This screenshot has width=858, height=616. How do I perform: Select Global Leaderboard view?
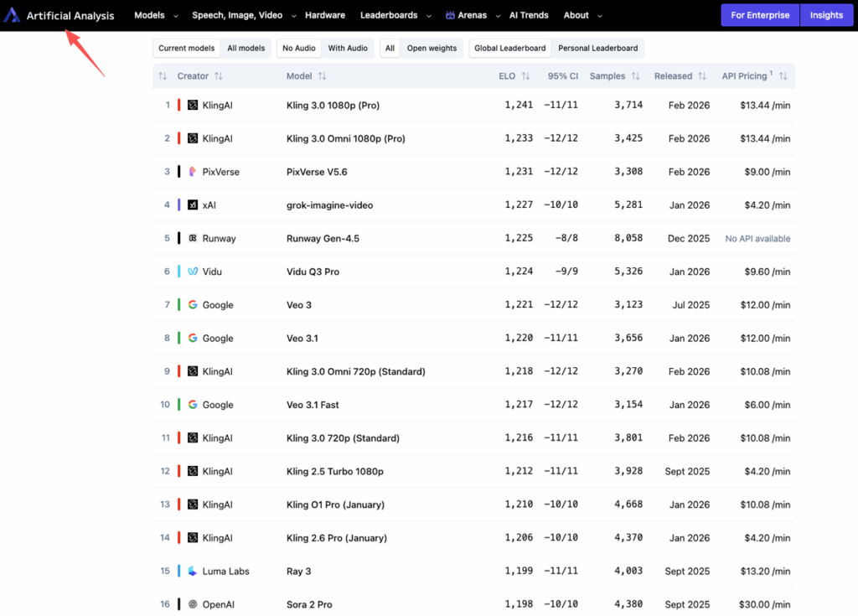pos(510,48)
